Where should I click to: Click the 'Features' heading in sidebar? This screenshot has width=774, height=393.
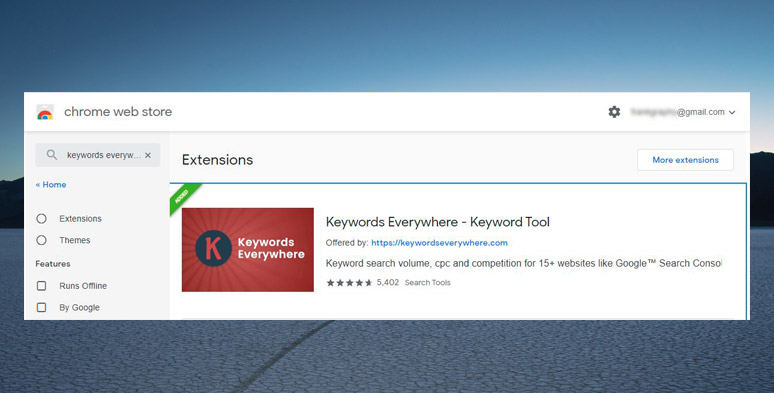click(53, 264)
